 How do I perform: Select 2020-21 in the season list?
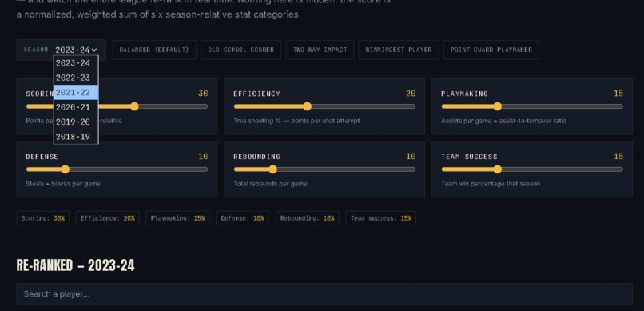(x=76, y=107)
